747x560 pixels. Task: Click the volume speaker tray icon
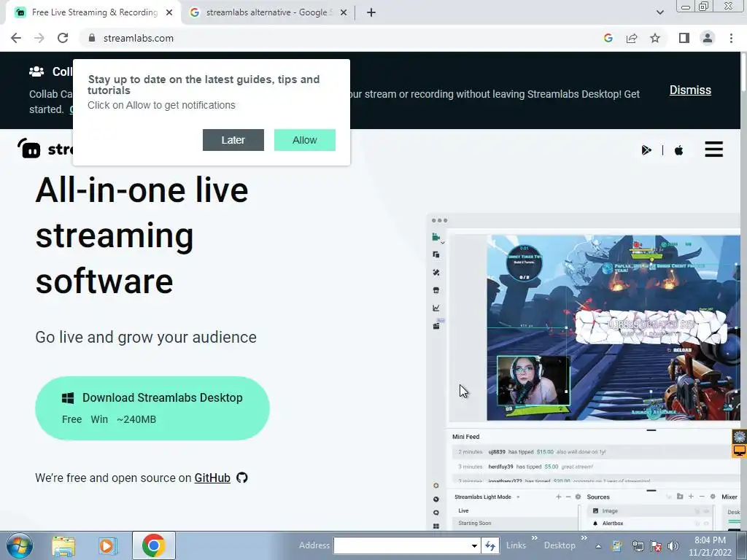tap(673, 546)
